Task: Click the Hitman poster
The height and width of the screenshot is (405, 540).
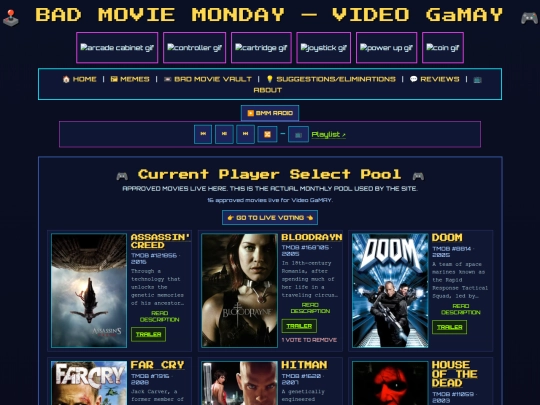Action: (239, 383)
